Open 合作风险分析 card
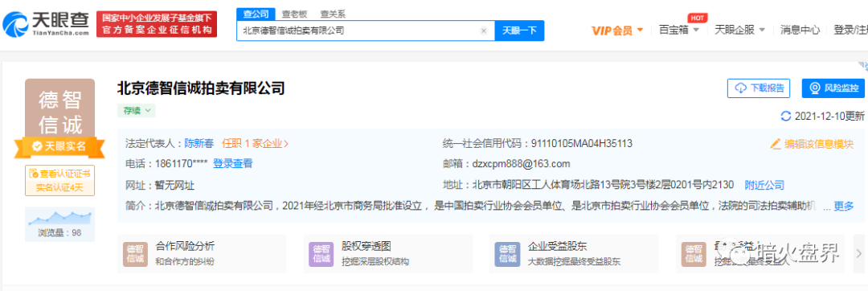Screen dimensions: 868x291 [202, 254]
